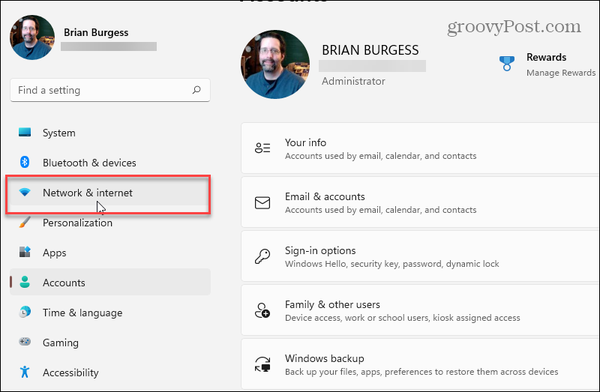This screenshot has width=600, height=392.
Task: Click the Rewards title
Action: click(x=546, y=57)
